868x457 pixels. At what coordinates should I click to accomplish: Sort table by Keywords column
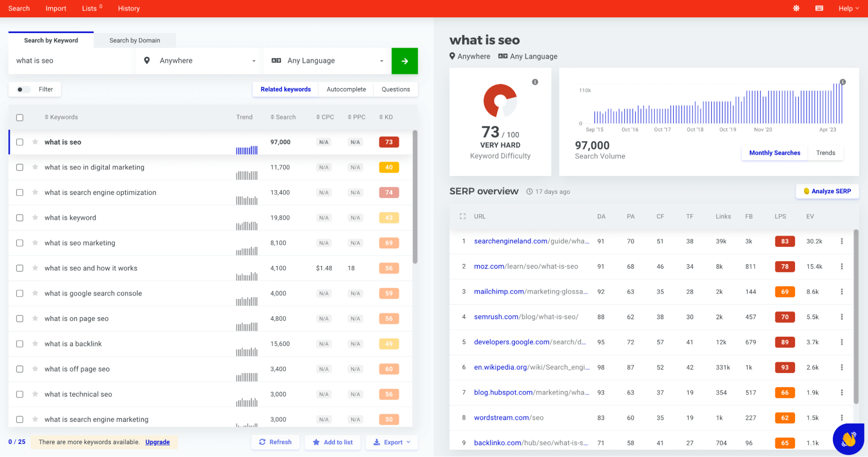(x=61, y=117)
